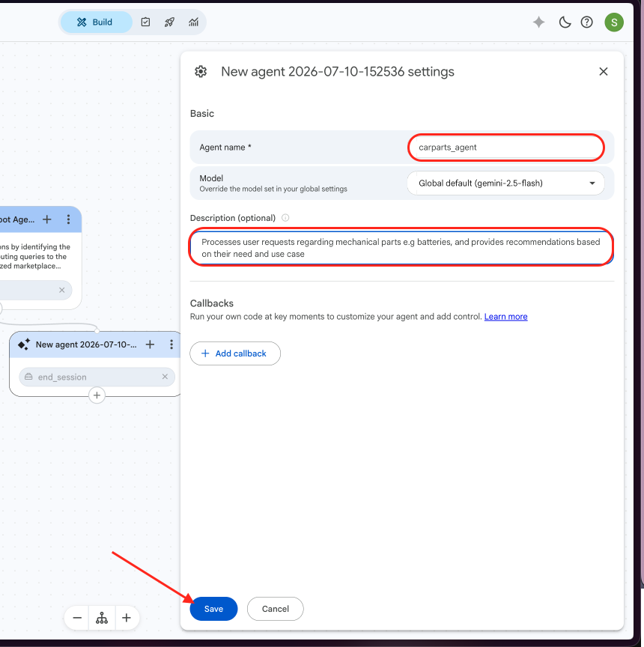The width and height of the screenshot is (644, 647).
Task: Open the green S account avatar
Action: pyautogui.click(x=614, y=22)
